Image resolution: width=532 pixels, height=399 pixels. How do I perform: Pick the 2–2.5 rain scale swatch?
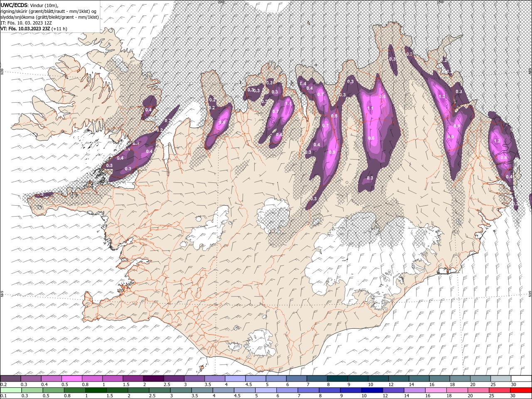pyautogui.click(x=138, y=390)
